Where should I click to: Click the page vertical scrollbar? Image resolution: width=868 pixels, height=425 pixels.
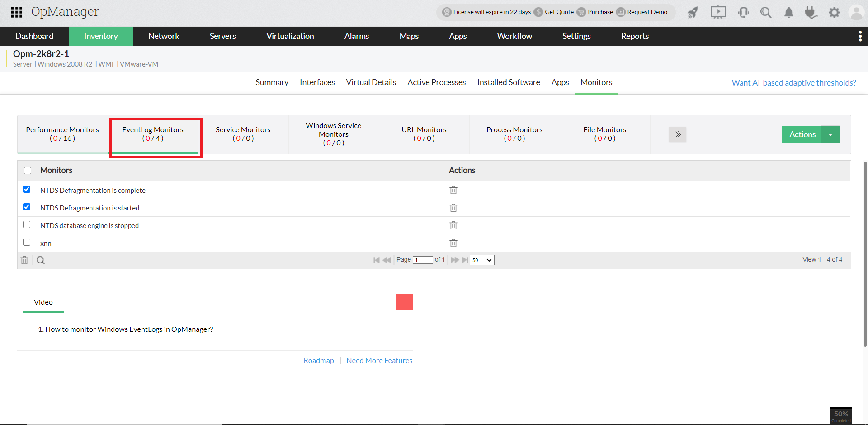pos(865,253)
